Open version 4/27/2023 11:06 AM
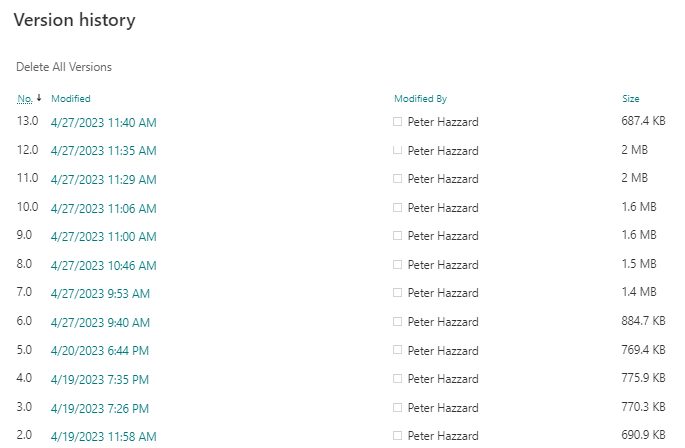Image resolution: width=685 pixels, height=448 pixels. coord(103,208)
